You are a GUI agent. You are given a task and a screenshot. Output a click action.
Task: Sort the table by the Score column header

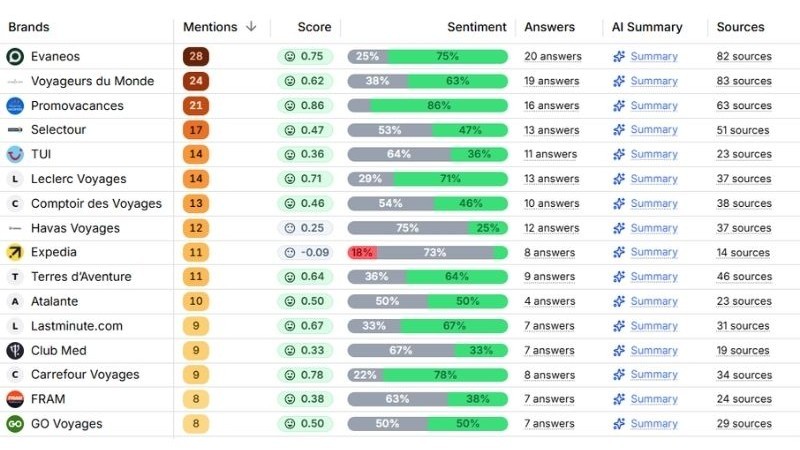click(x=314, y=27)
